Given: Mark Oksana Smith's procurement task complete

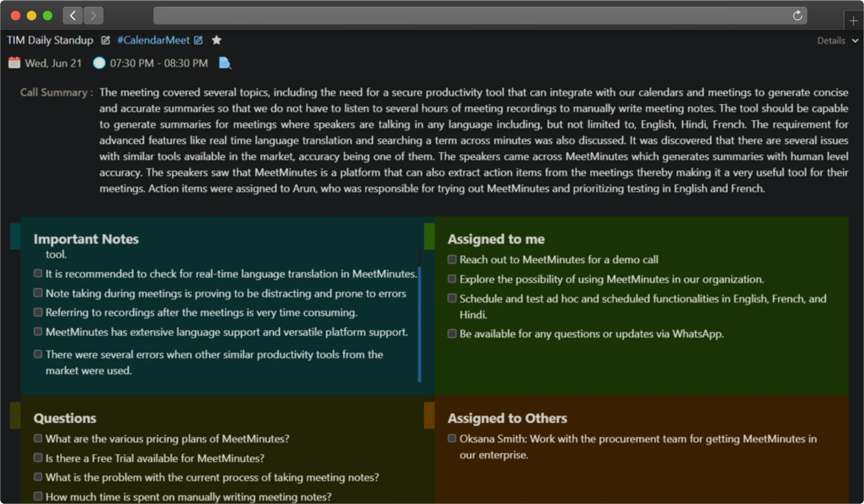Looking at the screenshot, I should (451, 438).
